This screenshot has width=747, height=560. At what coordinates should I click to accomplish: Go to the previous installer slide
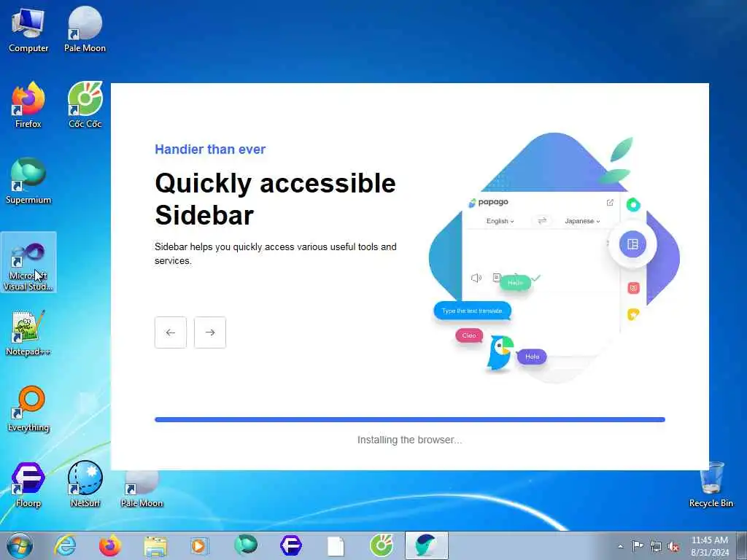coord(171,332)
